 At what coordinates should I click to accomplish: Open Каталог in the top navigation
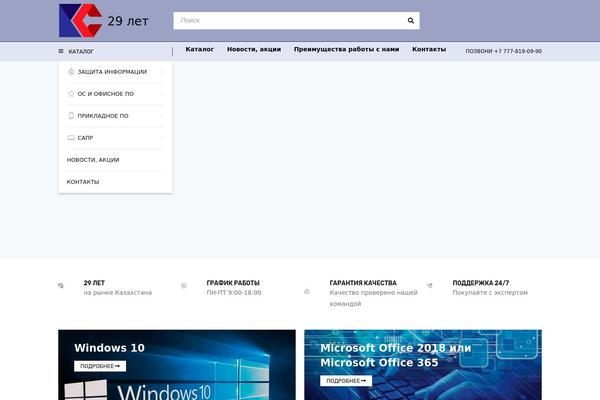[199, 49]
